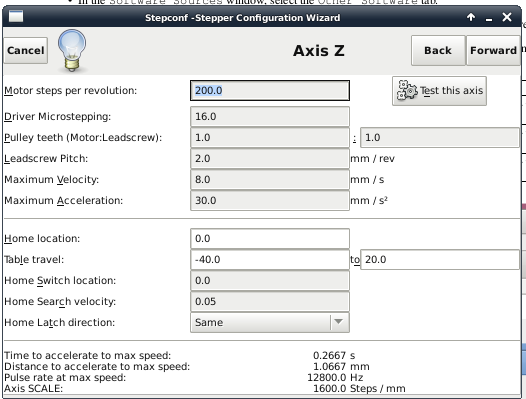Click the Home location field
The image size is (526, 399).
[x=270, y=239]
